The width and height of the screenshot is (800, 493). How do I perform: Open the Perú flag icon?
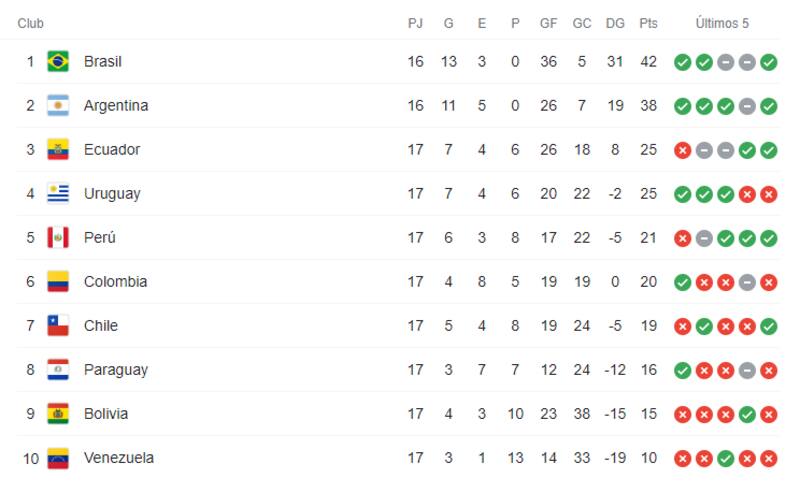(x=58, y=238)
